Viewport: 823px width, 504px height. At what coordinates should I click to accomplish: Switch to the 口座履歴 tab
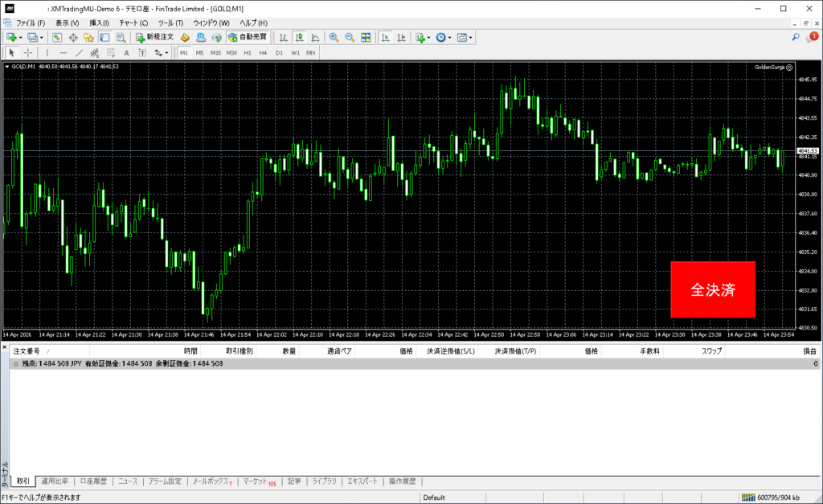(92, 481)
